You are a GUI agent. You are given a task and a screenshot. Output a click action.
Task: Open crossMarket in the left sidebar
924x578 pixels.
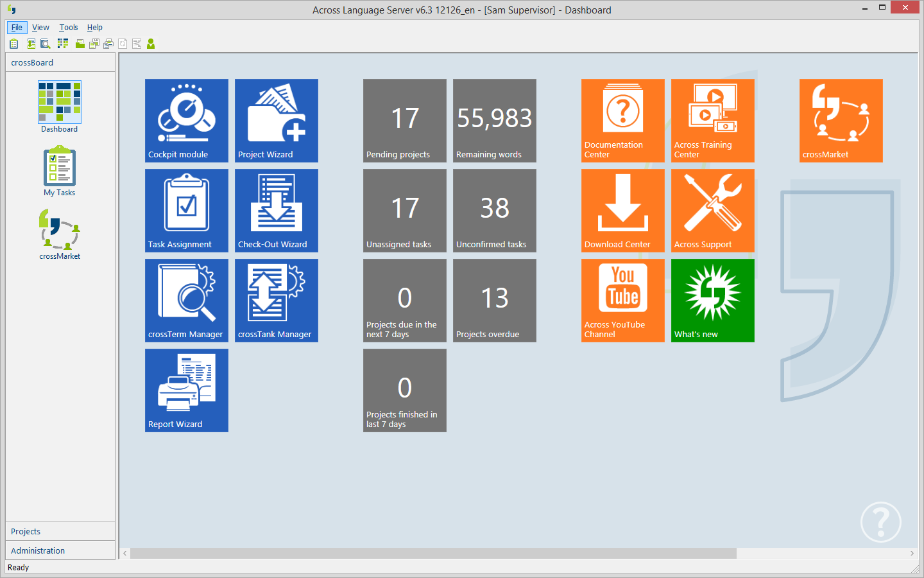click(60, 234)
